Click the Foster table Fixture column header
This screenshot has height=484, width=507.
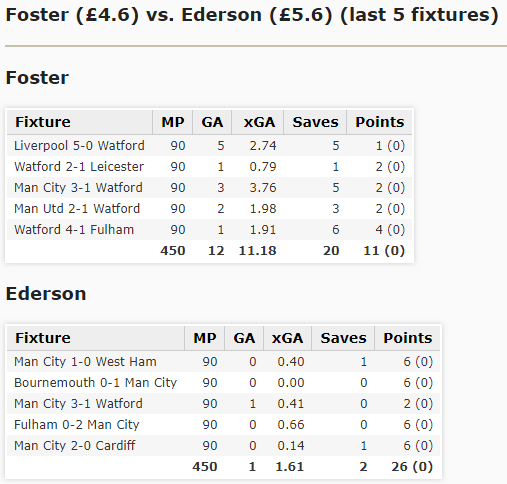80,122
